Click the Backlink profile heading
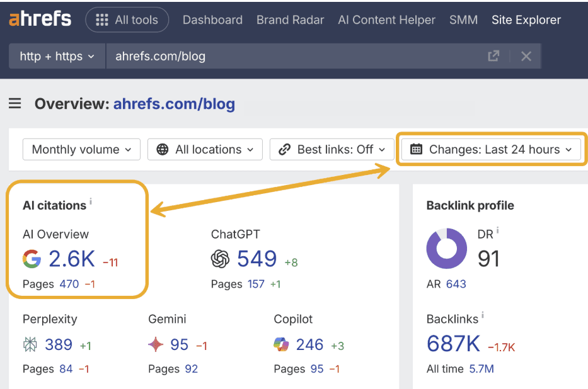 470,206
